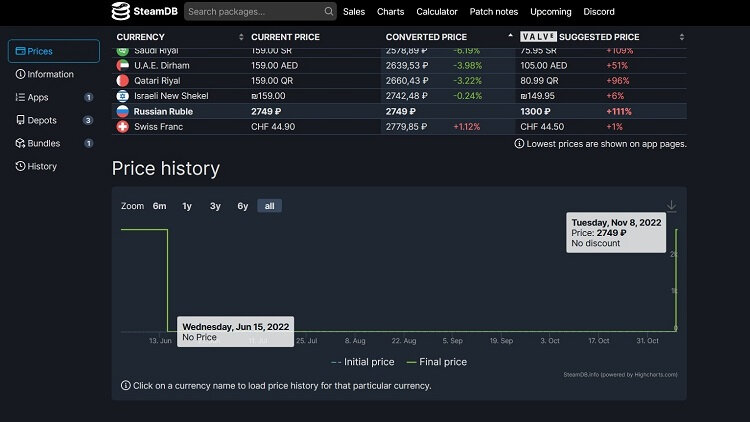Viewport: 750px width, 422px height.
Task: Click the Depots count badge showing 3
Action: tap(88, 120)
